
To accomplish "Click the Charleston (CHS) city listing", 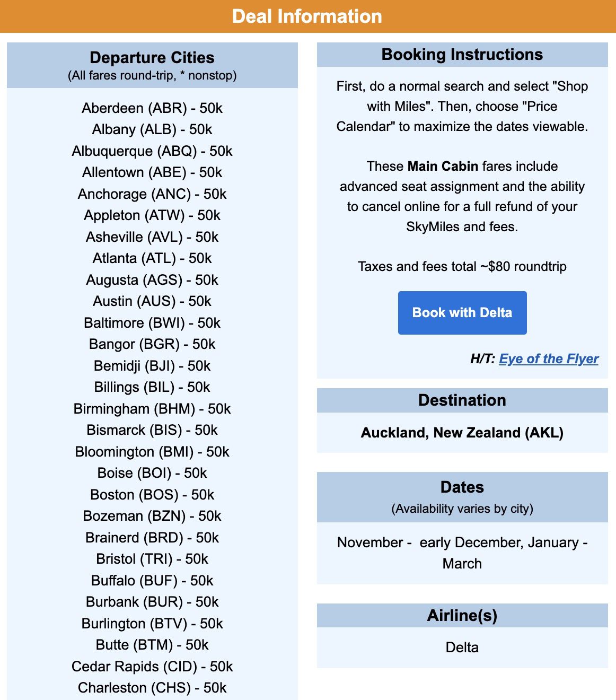I will click(152, 688).
